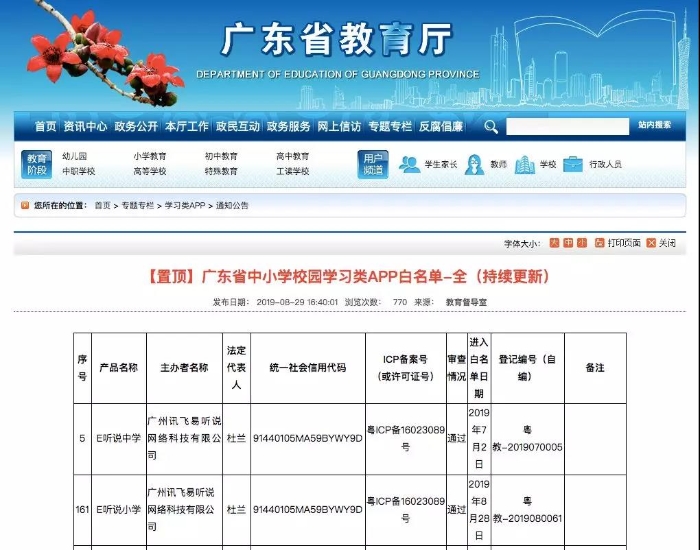Click the source 教育督导室 text
The width and height of the screenshot is (700, 550).
click(466, 302)
